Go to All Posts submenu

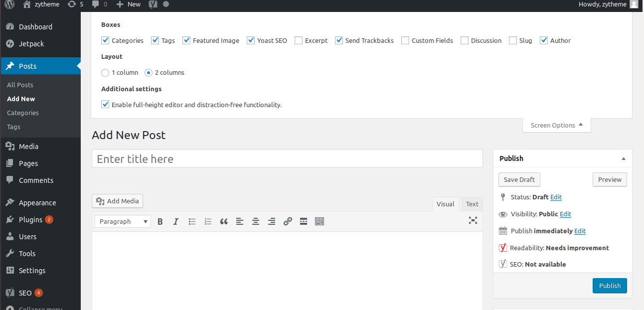(20, 85)
